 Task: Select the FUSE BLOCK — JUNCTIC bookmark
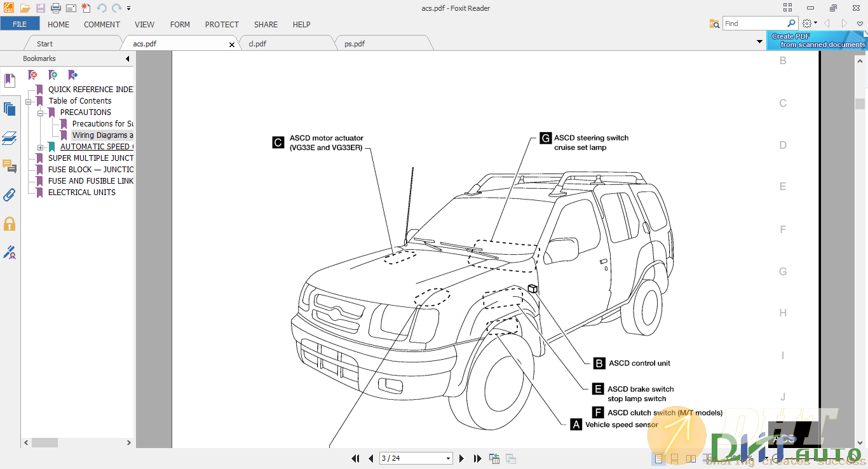click(91, 170)
